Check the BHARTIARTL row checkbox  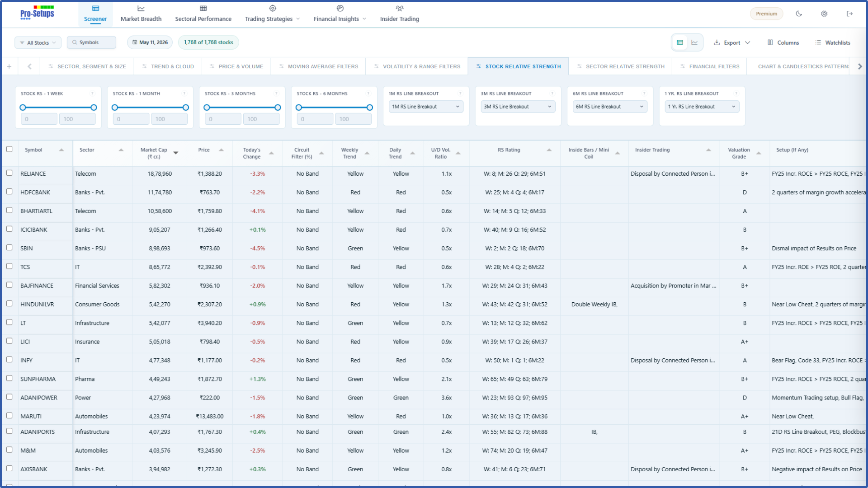9,210
